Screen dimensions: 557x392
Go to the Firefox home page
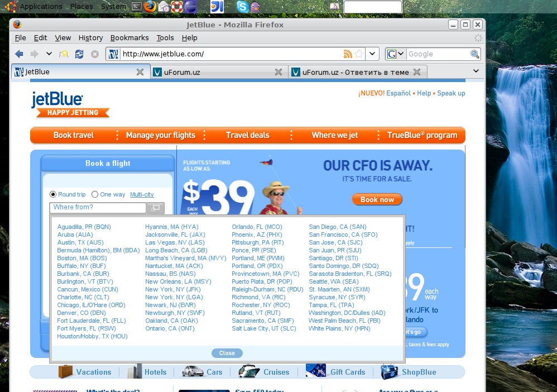point(64,54)
